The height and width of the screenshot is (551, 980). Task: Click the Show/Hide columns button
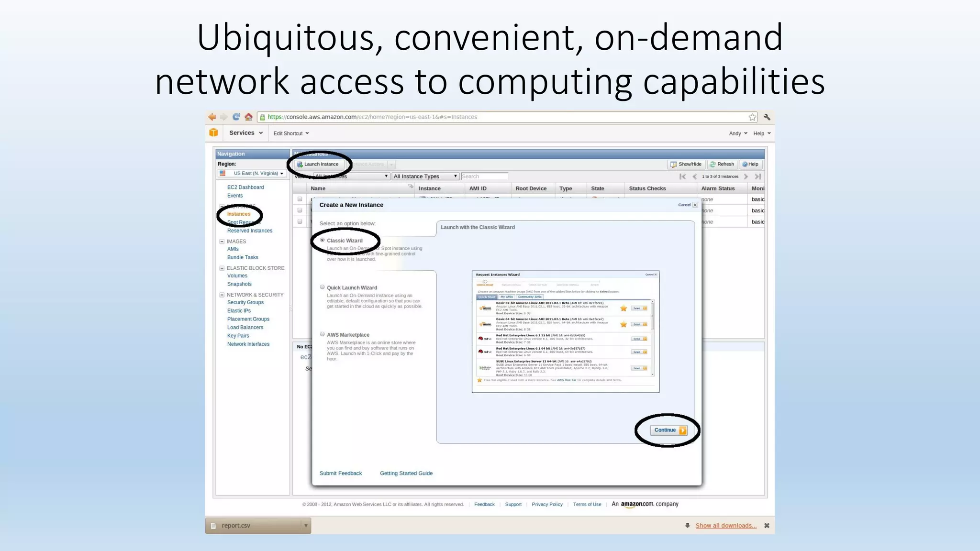click(x=686, y=164)
